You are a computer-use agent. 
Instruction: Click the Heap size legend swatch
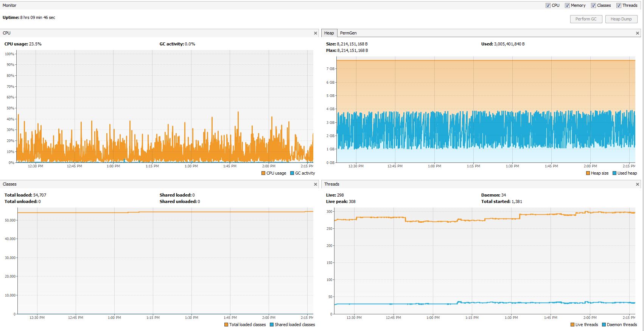[588, 173]
